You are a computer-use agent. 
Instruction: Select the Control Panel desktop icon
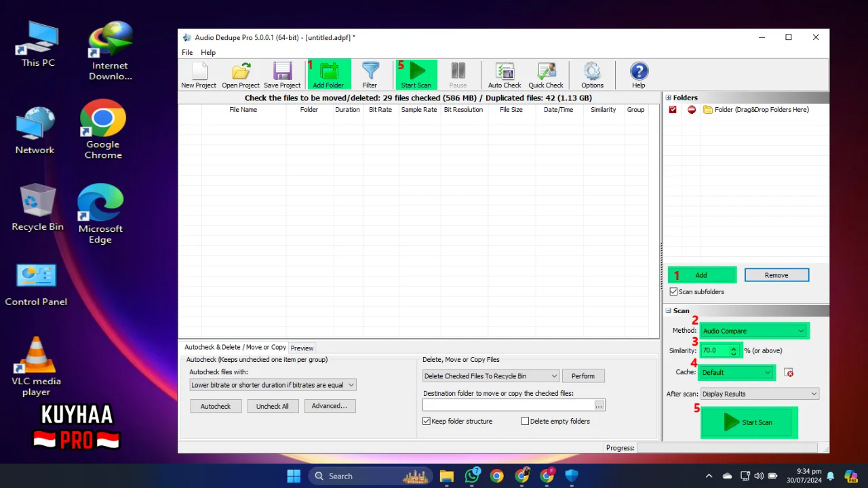(x=36, y=284)
